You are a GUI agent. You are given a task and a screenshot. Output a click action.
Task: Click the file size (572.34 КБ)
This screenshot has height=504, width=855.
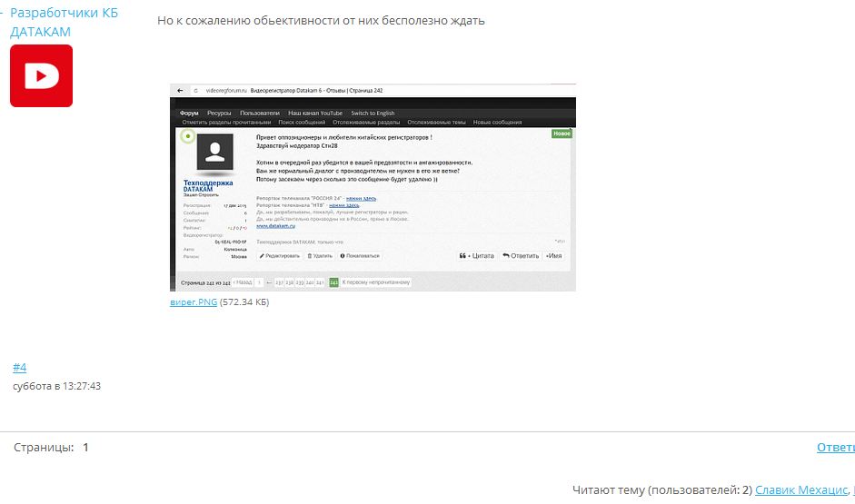tap(244, 301)
